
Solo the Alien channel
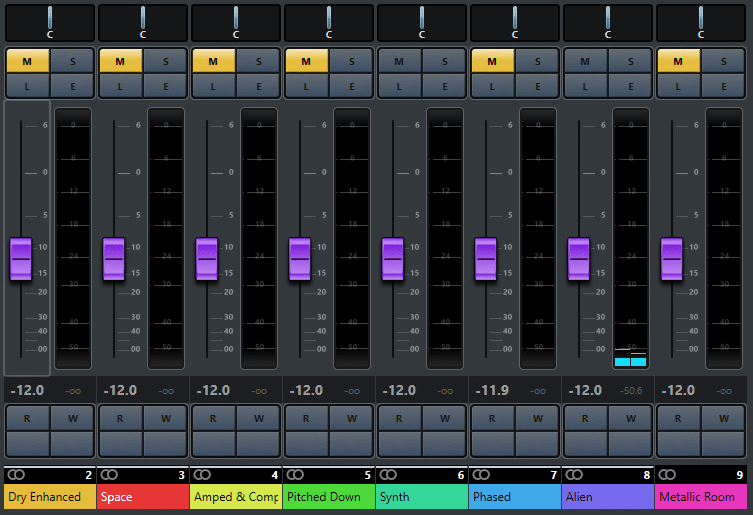click(x=630, y=61)
